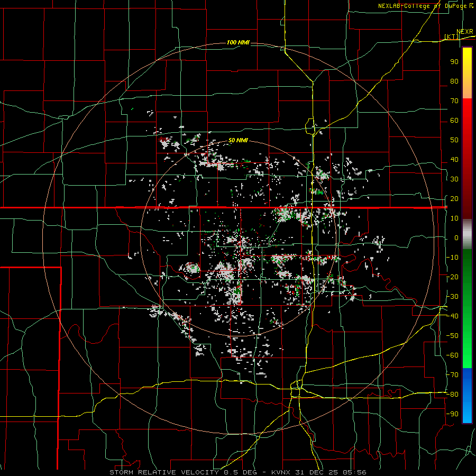The height and width of the screenshot is (476, 476).
Task: Click the positive 30 knot scale value
Action: pyautogui.click(x=454, y=179)
